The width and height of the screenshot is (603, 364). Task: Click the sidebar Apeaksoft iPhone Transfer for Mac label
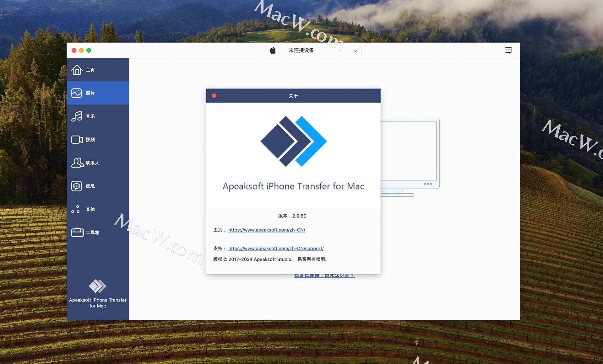98,303
